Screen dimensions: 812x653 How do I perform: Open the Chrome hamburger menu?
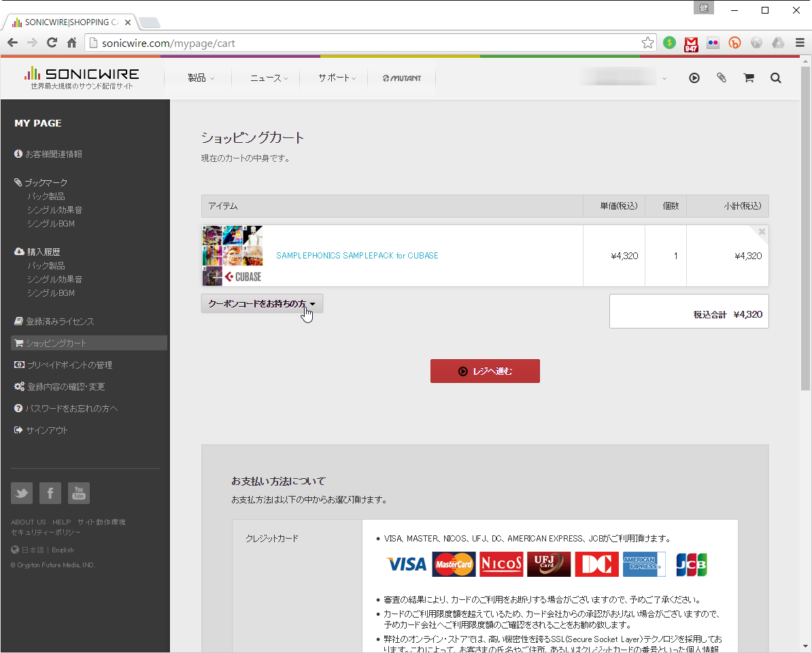point(800,43)
